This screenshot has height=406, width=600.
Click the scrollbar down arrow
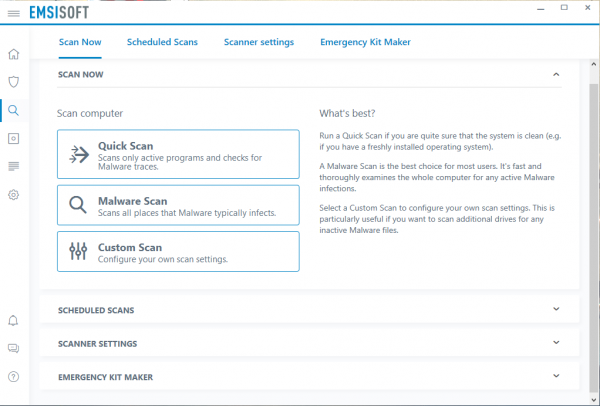click(593, 400)
